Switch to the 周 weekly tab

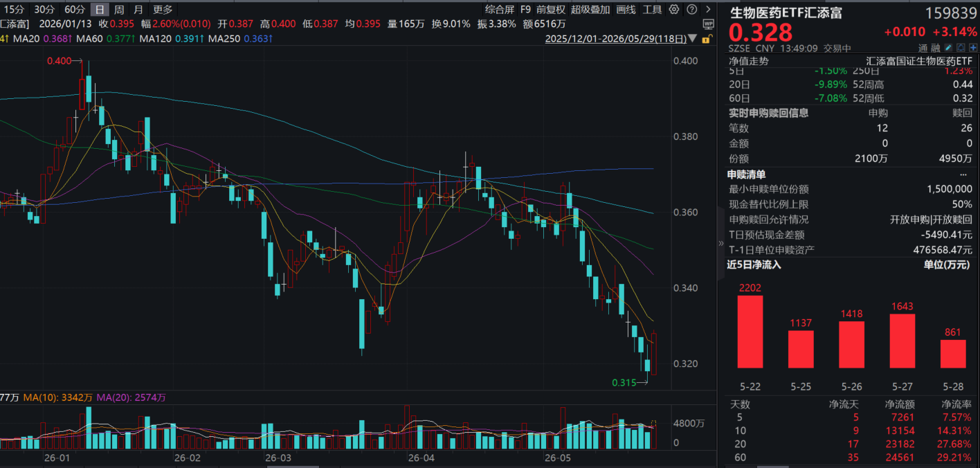[119, 10]
